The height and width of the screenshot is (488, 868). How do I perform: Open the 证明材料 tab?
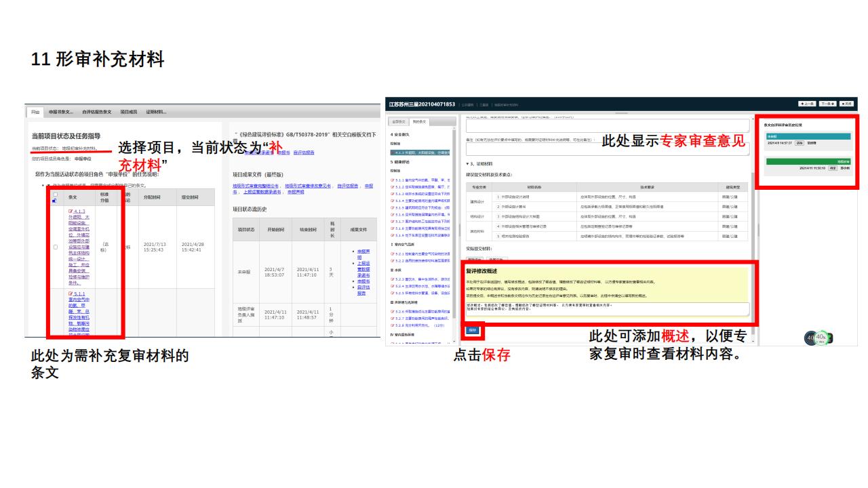156,112
